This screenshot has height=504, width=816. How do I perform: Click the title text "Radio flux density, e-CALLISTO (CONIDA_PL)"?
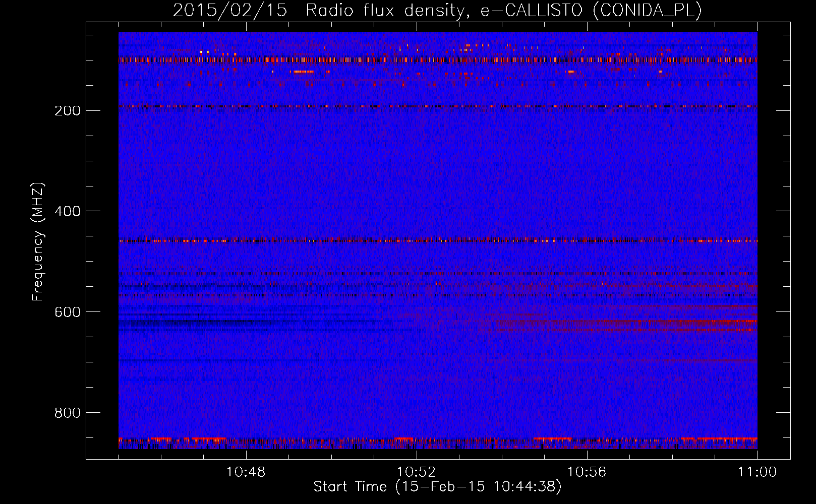pos(504,11)
